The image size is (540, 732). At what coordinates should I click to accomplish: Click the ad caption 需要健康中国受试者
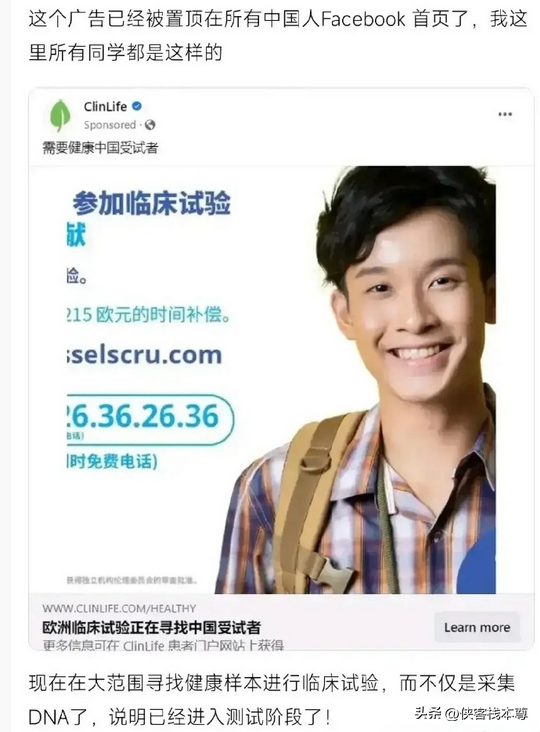[x=100, y=148]
